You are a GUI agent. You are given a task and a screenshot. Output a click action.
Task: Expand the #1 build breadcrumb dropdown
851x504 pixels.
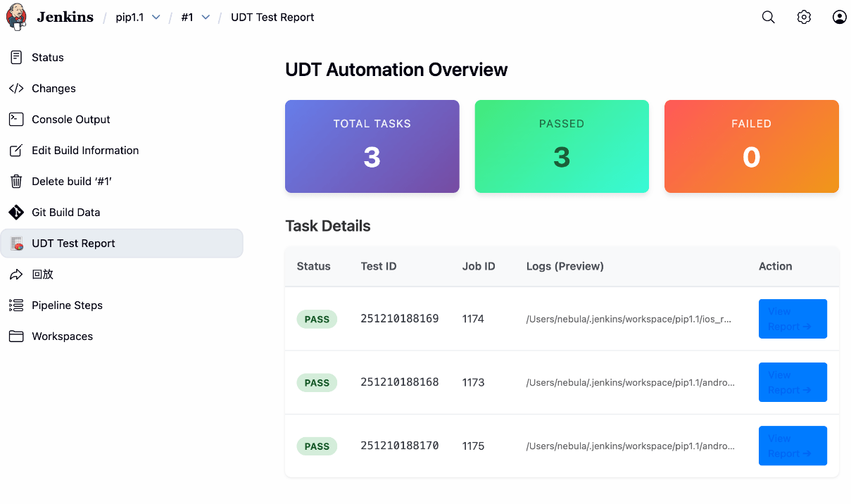(x=206, y=18)
